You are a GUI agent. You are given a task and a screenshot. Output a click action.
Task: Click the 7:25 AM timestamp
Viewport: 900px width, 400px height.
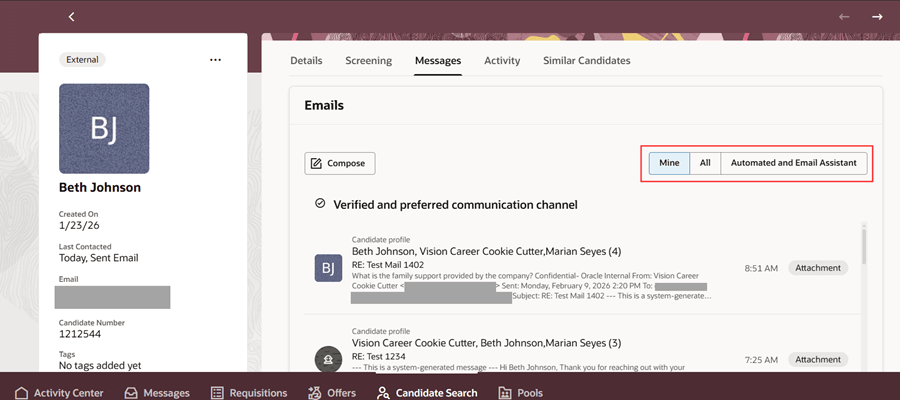coord(761,360)
